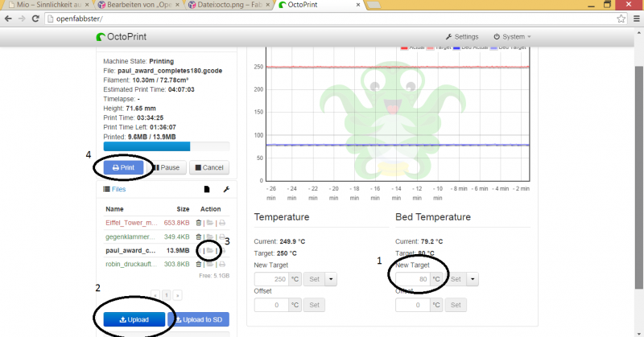Screen dimensions: 644x337
Task: Cancel the current print job
Action: pos(209,167)
